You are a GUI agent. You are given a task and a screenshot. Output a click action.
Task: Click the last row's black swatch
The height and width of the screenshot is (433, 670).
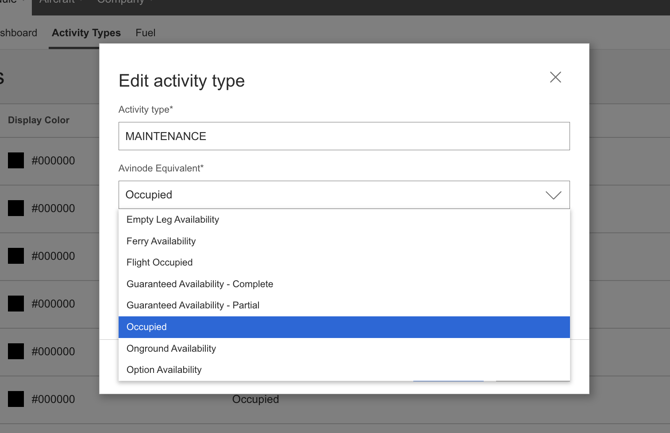click(x=16, y=399)
